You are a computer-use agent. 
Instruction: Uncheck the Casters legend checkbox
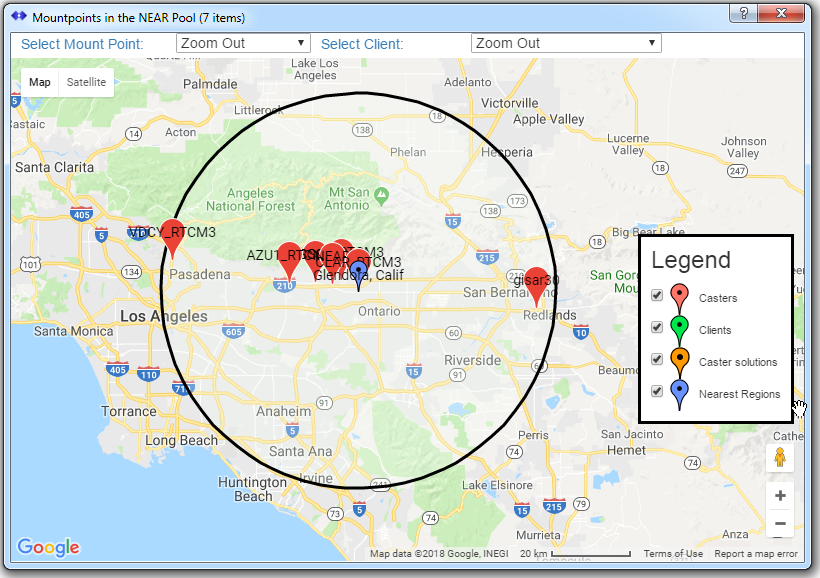[x=657, y=295]
